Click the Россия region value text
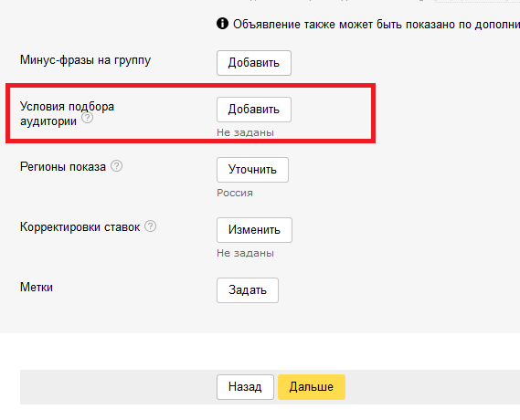Image resolution: width=520 pixels, height=420 pixels. [x=235, y=193]
